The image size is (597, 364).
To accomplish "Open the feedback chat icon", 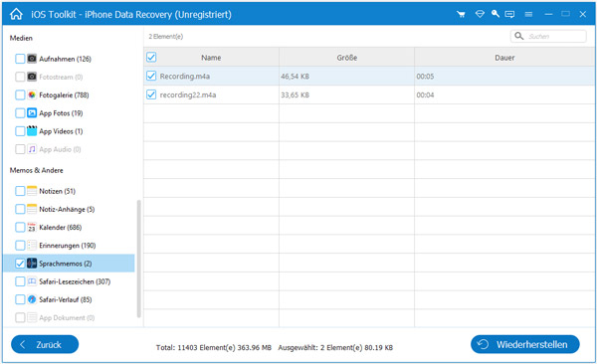I will coord(509,15).
